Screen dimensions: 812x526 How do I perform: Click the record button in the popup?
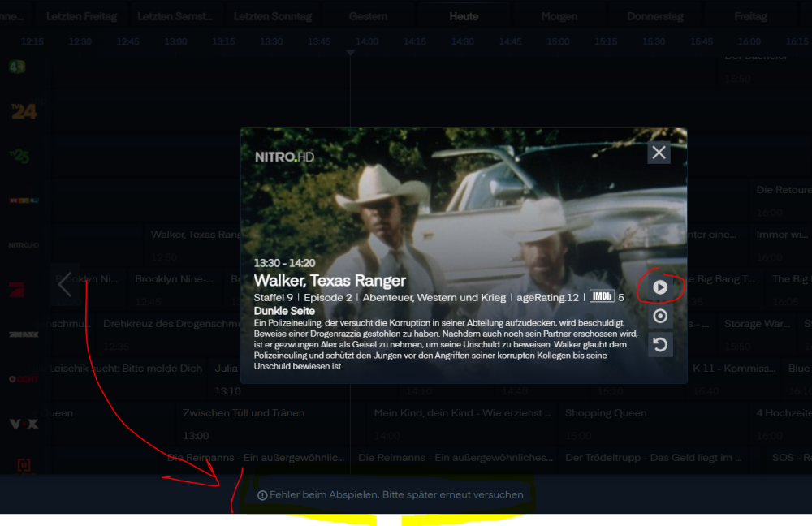pyautogui.click(x=659, y=316)
